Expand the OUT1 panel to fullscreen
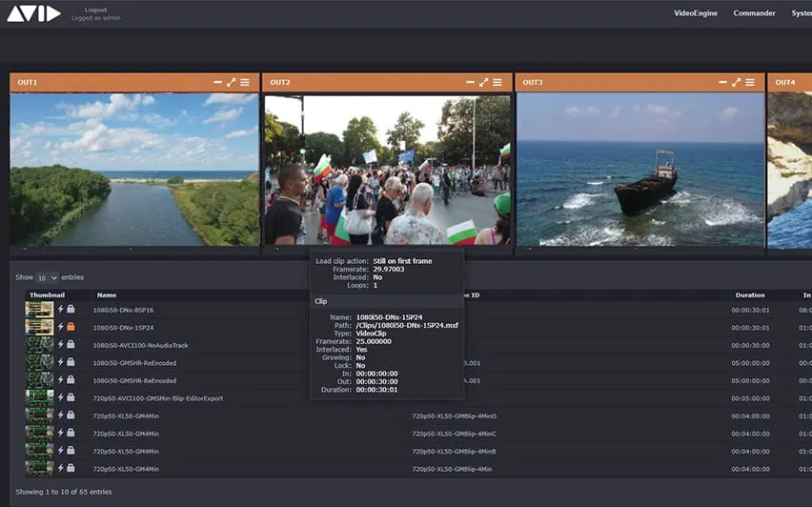This screenshot has height=507, width=812. tap(232, 83)
